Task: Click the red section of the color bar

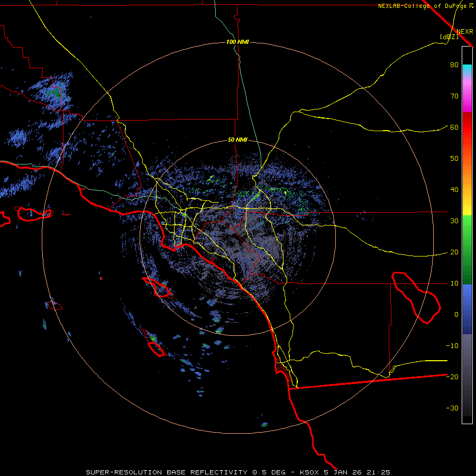Action: click(x=467, y=127)
